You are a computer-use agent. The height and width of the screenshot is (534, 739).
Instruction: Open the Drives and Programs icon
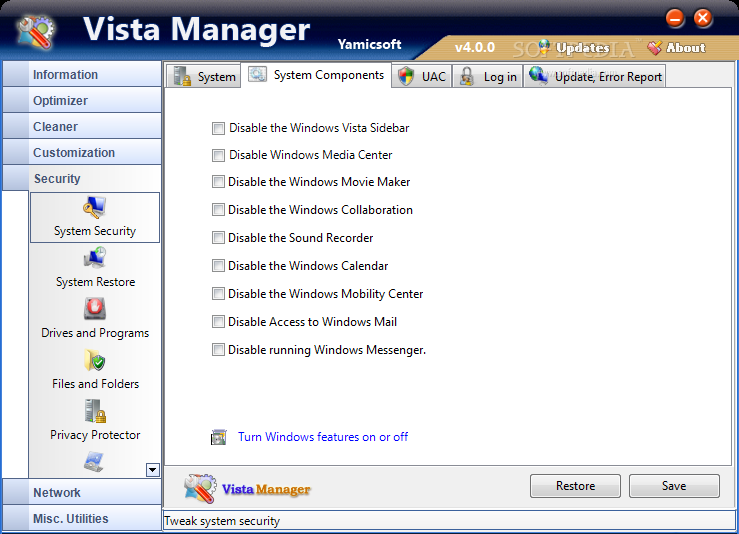click(x=95, y=309)
